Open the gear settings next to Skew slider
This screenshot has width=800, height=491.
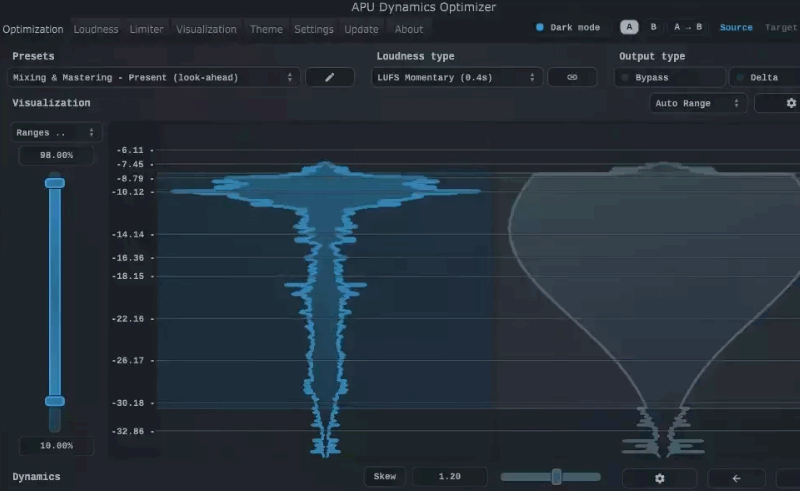659,478
